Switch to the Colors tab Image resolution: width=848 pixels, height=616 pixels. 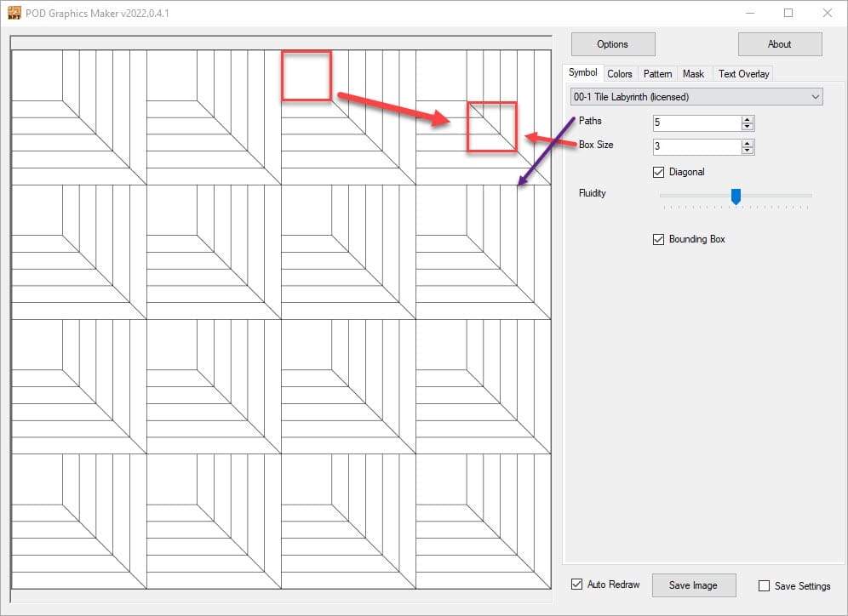pos(619,74)
